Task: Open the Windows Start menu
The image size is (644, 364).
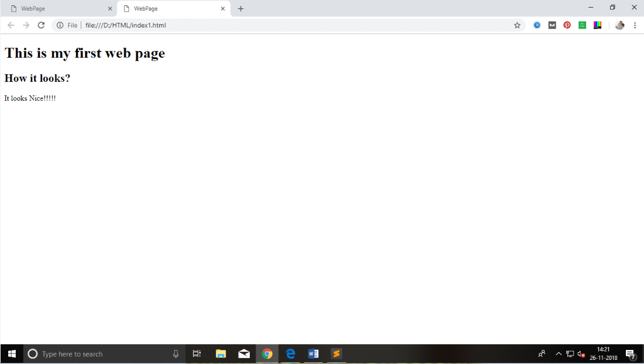Action: [12, 353]
